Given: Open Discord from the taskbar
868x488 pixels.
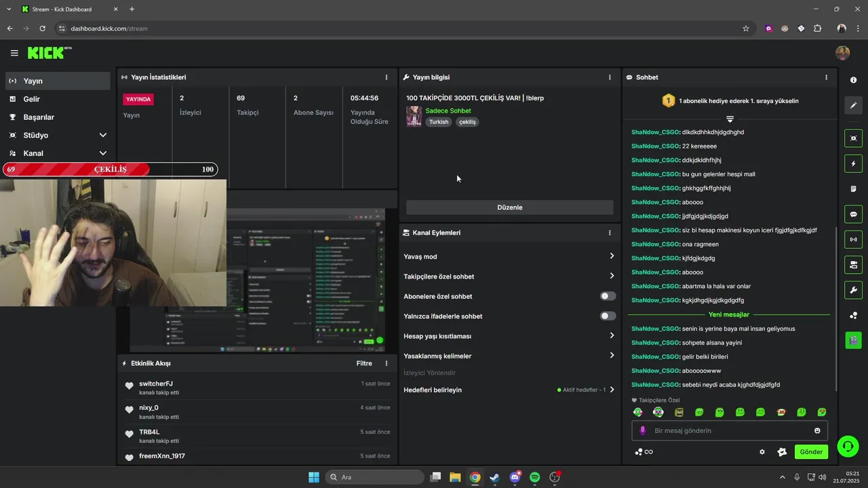Looking at the screenshot, I should point(515,477).
